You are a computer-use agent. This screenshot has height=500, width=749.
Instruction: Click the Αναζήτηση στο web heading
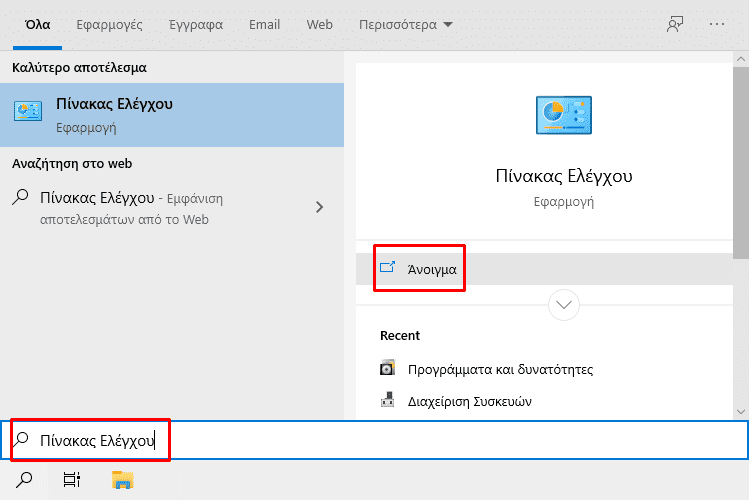pos(72,164)
